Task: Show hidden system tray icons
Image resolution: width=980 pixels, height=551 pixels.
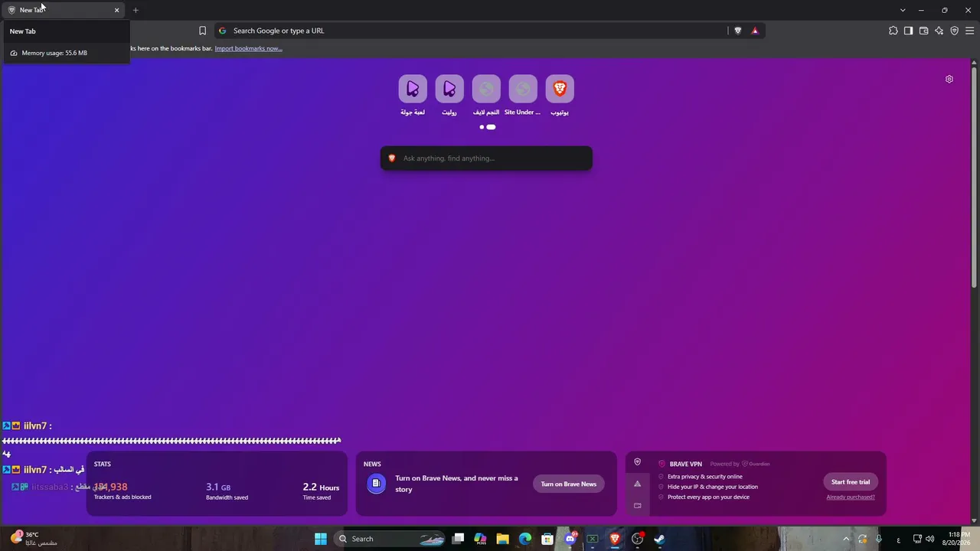Action: 846,539
